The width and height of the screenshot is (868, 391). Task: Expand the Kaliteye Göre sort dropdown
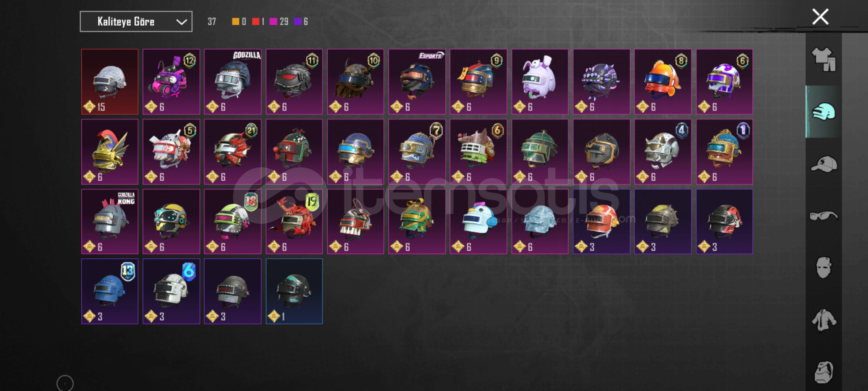click(x=136, y=22)
